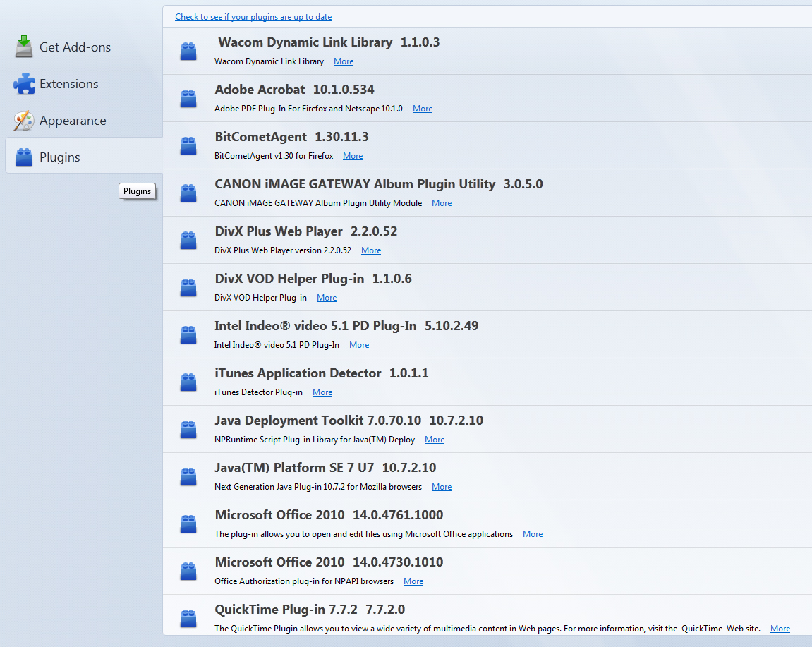The width and height of the screenshot is (812, 647).
Task: Open More link for Java Deployment Toolkit
Action: click(435, 440)
